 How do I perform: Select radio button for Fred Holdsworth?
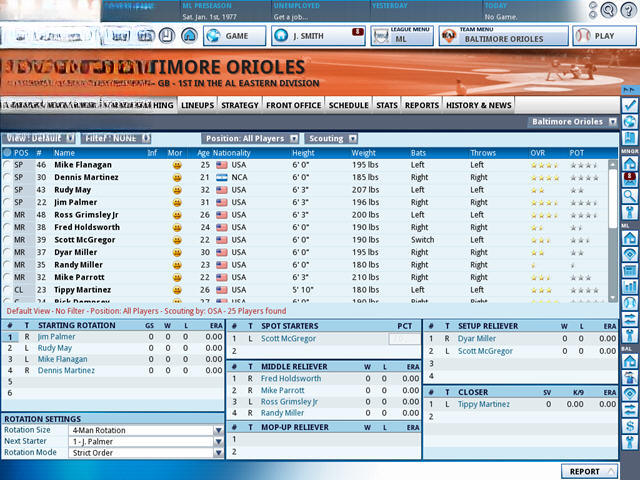7,227
